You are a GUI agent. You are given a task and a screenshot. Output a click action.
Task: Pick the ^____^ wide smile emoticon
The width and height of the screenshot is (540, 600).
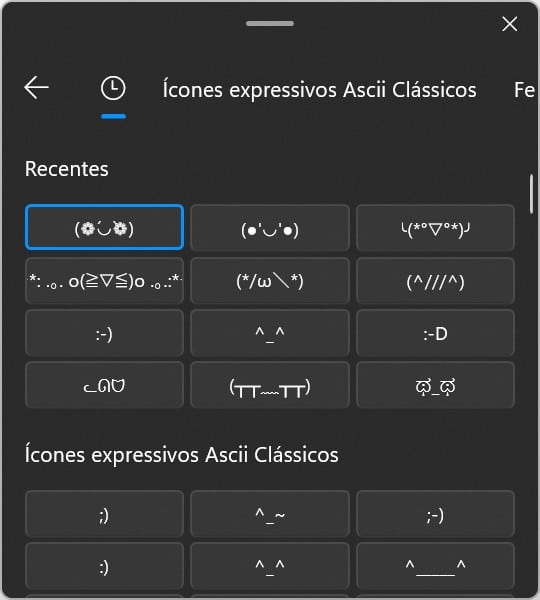(x=435, y=566)
